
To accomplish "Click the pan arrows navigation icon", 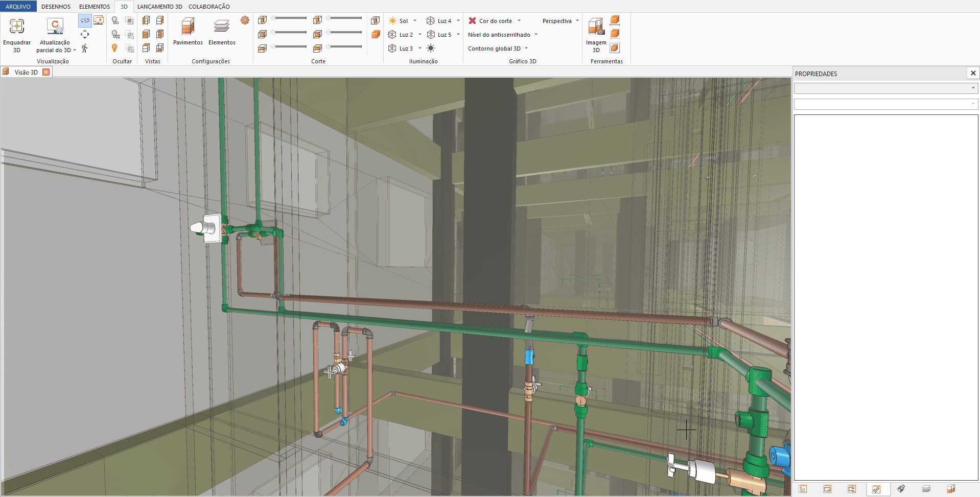I will coord(85,34).
